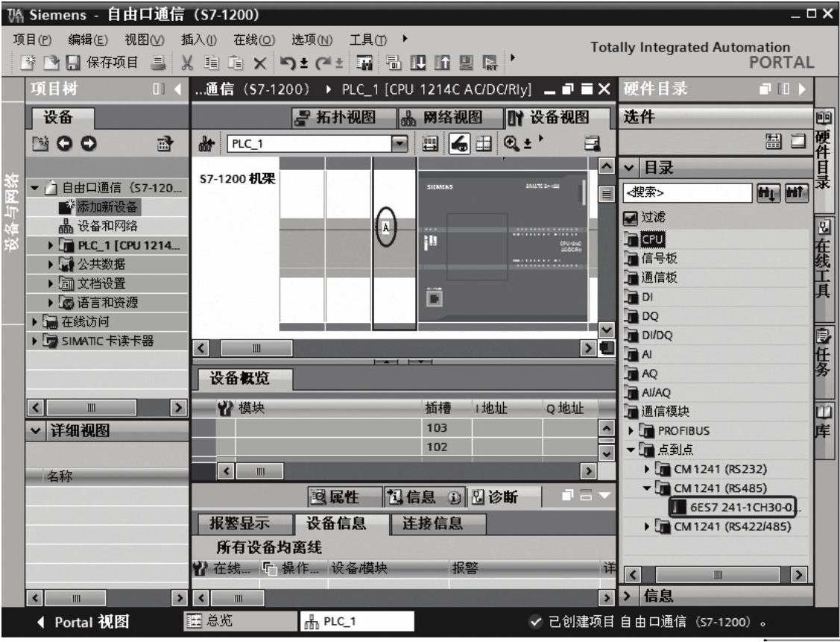This screenshot has width=840, height=642.
Task: Open the 在线(O) menu
Action: click(x=254, y=40)
